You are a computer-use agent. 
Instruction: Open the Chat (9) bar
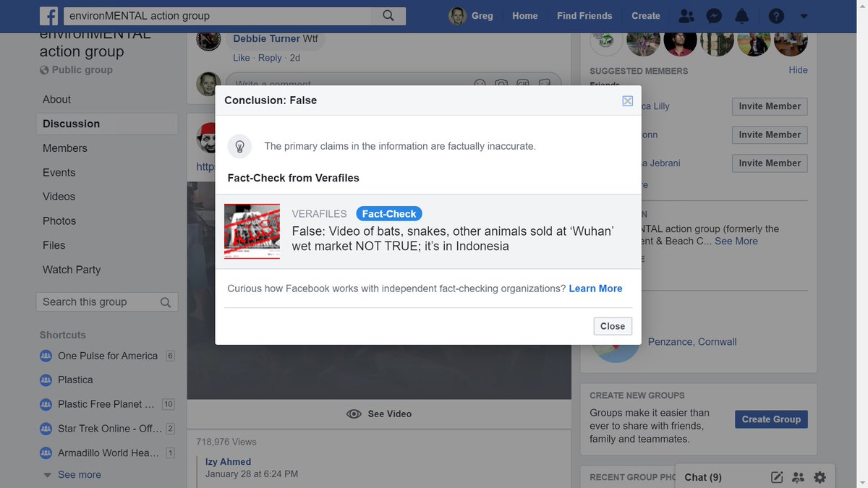click(703, 477)
